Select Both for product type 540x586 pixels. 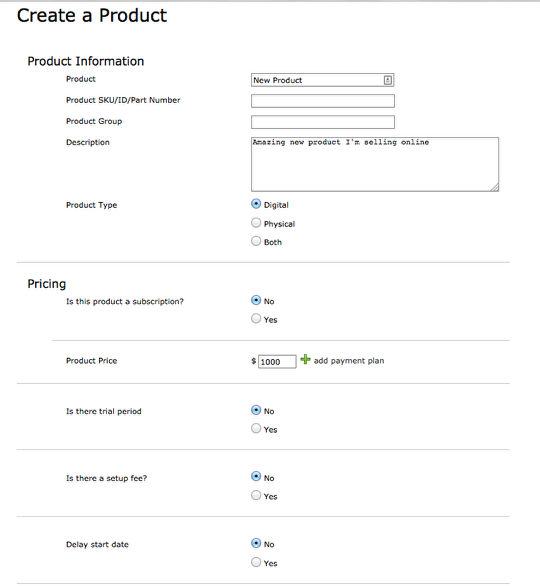[x=256, y=241]
